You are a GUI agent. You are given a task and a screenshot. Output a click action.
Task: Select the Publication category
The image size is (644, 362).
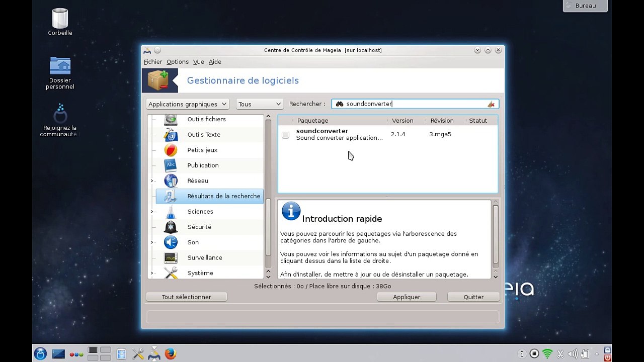point(203,165)
